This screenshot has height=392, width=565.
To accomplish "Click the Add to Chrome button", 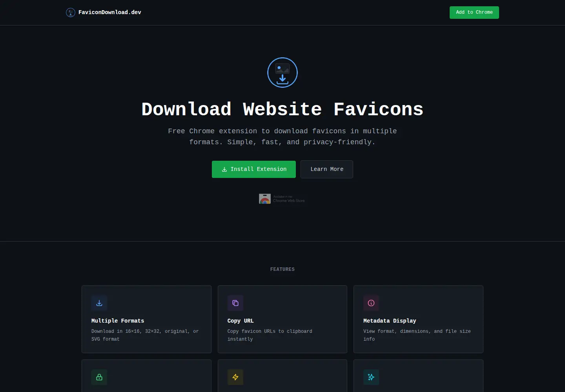I will (474, 13).
